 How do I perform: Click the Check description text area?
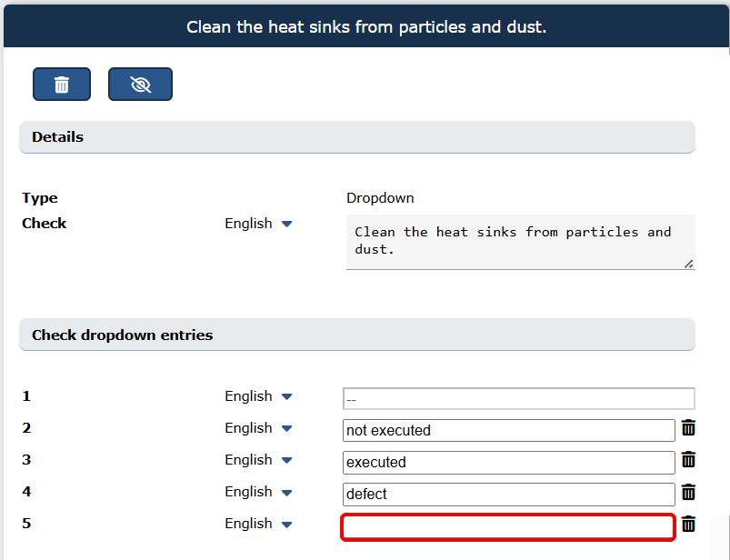pos(521,242)
